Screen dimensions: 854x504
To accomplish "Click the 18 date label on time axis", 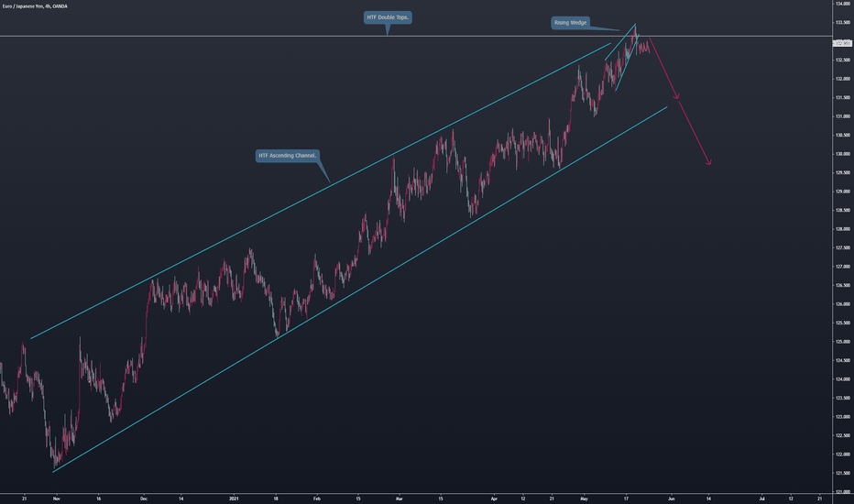I will 276,499.
